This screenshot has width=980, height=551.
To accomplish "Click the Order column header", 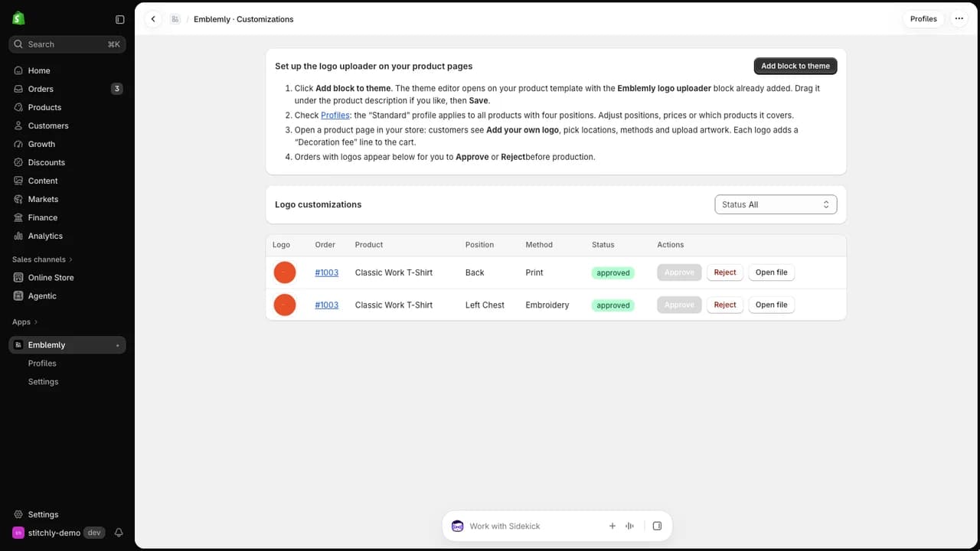I will point(325,245).
